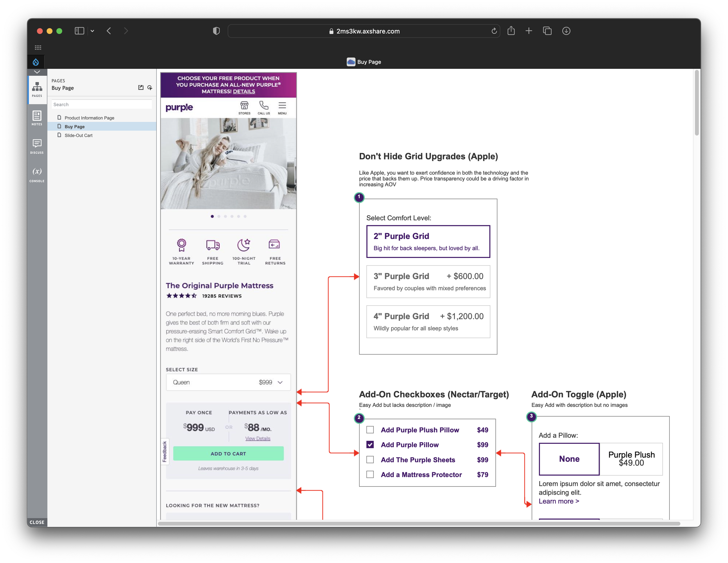Open the Slide-Out Cart page
The height and width of the screenshot is (563, 728).
coord(78,135)
